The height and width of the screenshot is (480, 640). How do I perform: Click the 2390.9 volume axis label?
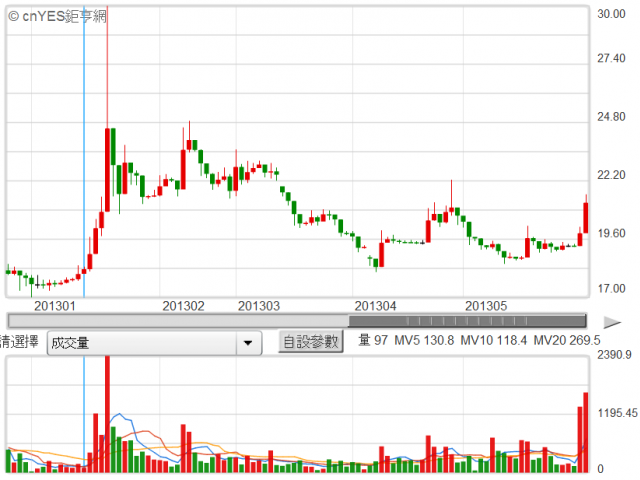click(x=614, y=355)
